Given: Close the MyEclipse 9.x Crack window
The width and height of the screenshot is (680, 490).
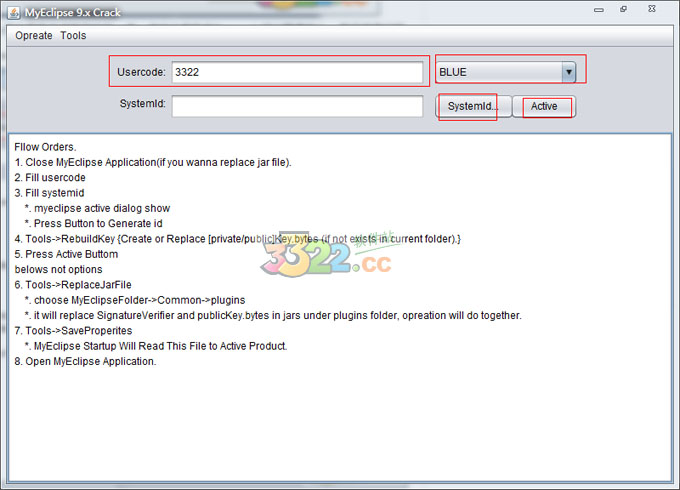Looking at the screenshot, I should click(x=652, y=9).
